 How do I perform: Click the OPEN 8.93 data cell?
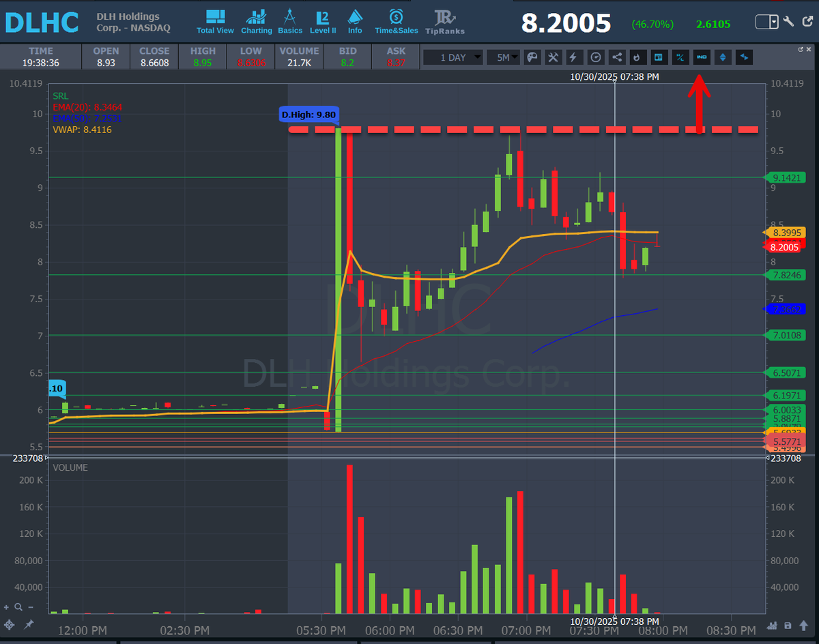point(106,57)
